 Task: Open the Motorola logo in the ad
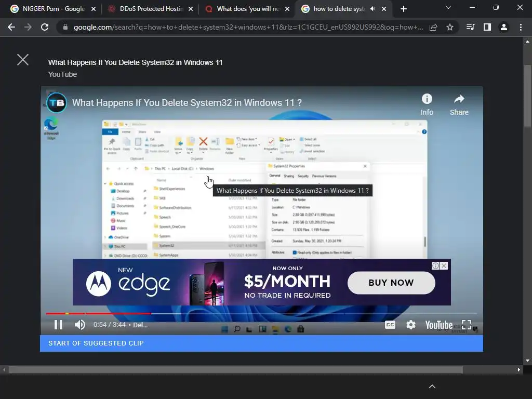(x=98, y=284)
